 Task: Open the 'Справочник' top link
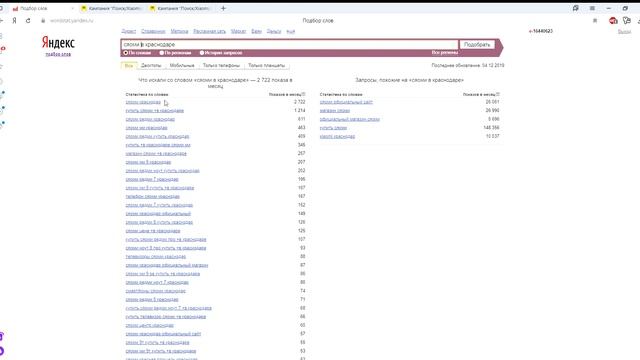click(153, 31)
